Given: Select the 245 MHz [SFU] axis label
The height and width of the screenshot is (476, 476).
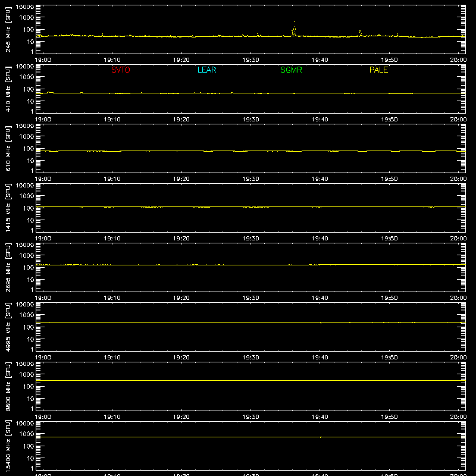Looking at the screenshot, I should (8, 29).
